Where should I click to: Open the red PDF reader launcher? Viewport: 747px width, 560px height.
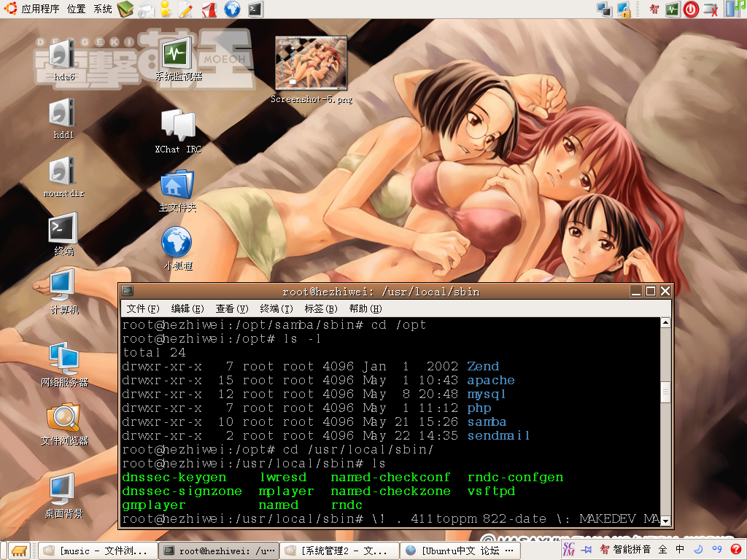[209, 9]
